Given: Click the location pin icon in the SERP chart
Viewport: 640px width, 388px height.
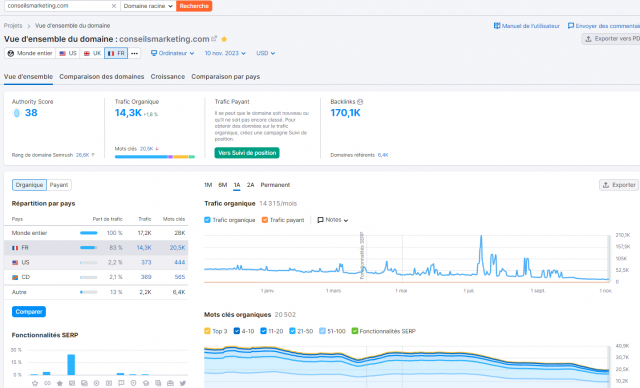Looking at the screenshot, I should [x=133, y=383].
